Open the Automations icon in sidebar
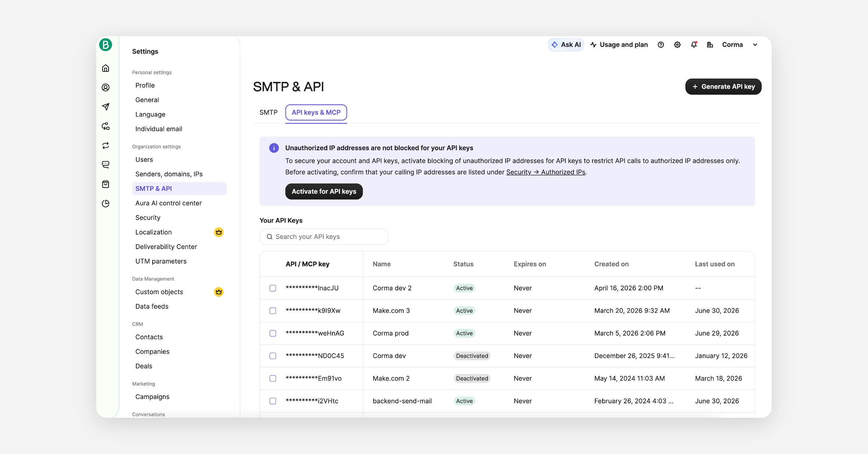Image resolution: width=868 pixels, height=454 pixels. point(106,126)
